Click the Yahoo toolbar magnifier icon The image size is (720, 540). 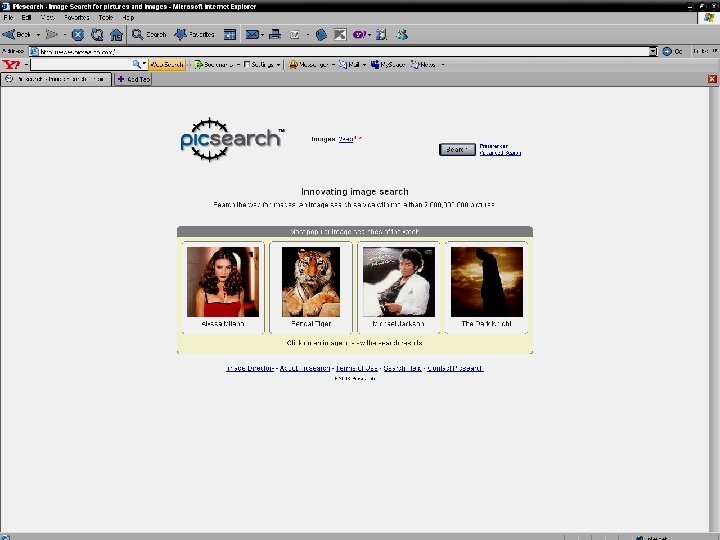(136, 65)
